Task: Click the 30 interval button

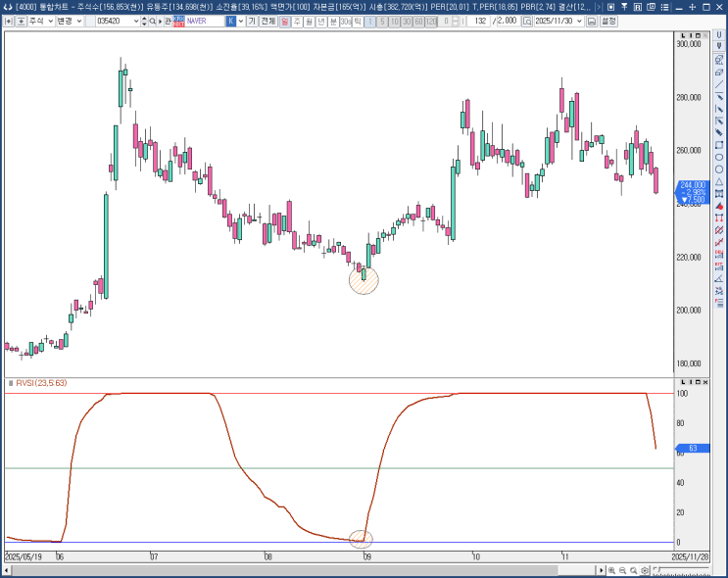Action: [407, 22]
